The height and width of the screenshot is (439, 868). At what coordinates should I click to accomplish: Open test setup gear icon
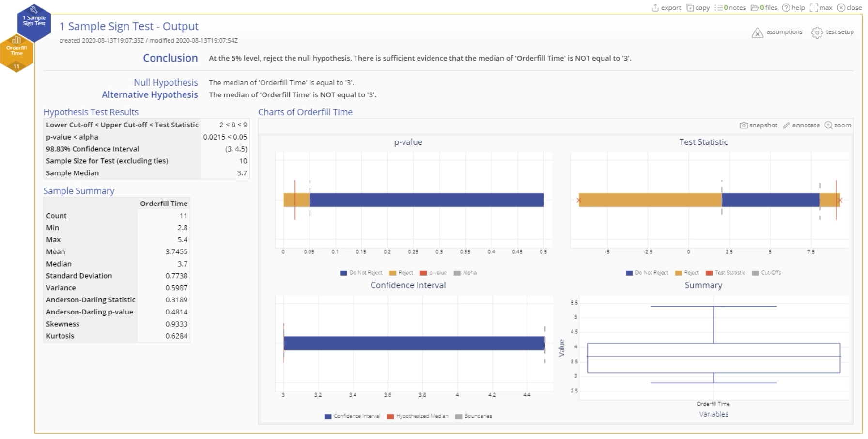817,32
